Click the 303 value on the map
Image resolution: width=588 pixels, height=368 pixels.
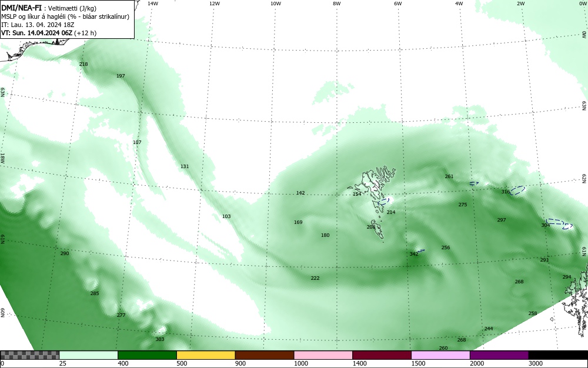[x=160, y=340]
